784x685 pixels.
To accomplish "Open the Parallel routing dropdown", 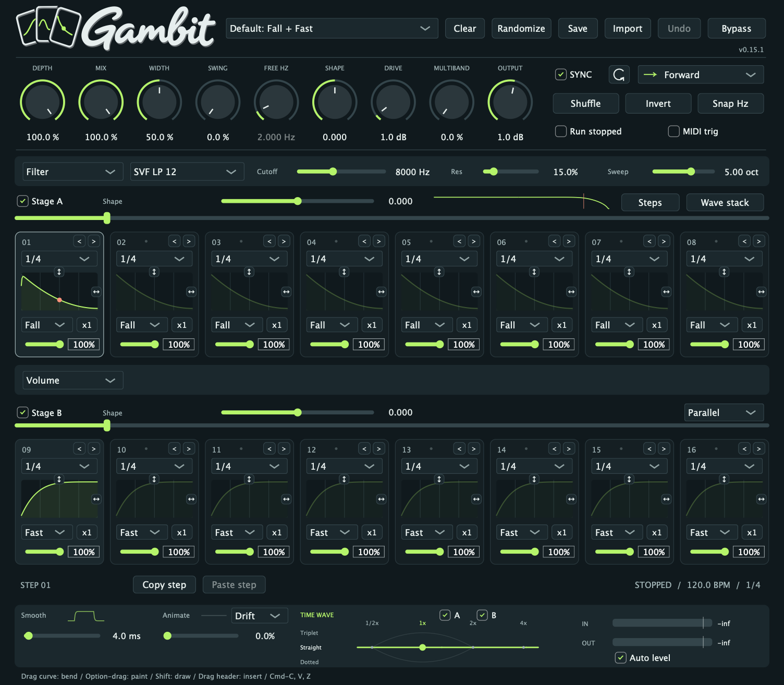I will coord(724,412).
